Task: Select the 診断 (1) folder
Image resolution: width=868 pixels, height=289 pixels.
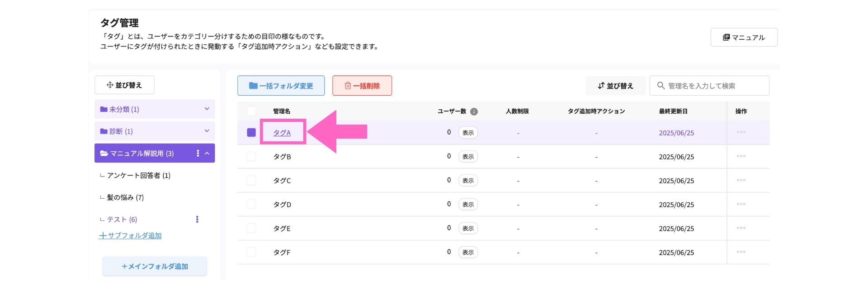Action: pos(155,131)
